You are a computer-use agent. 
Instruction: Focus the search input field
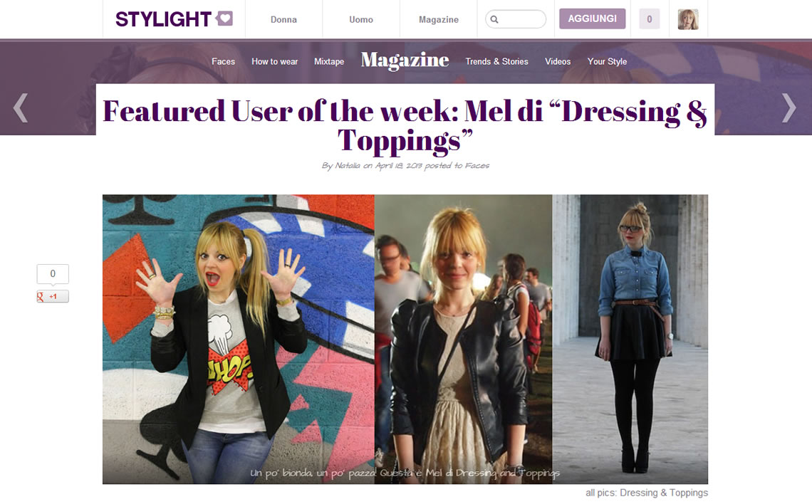coord(516,19)
